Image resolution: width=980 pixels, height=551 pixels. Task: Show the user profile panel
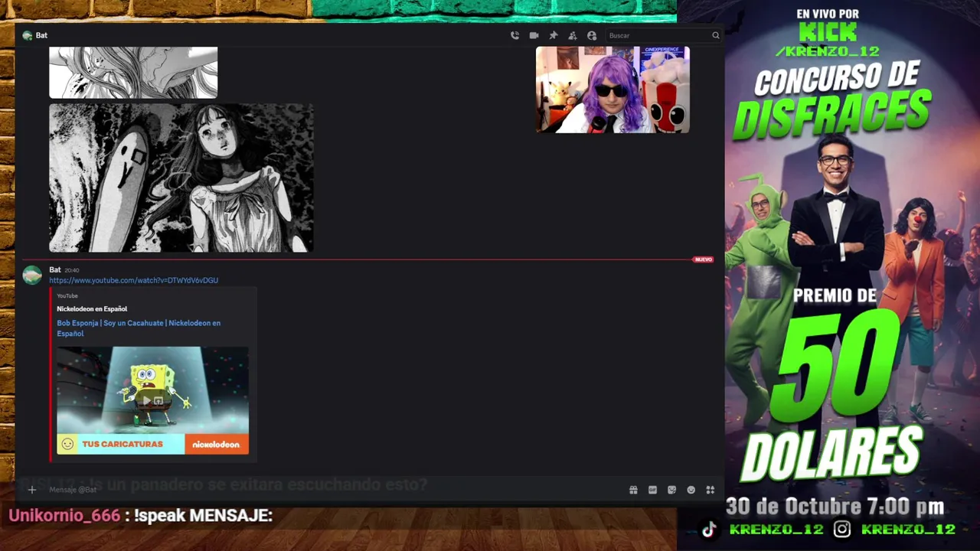[x=592, y=35]
